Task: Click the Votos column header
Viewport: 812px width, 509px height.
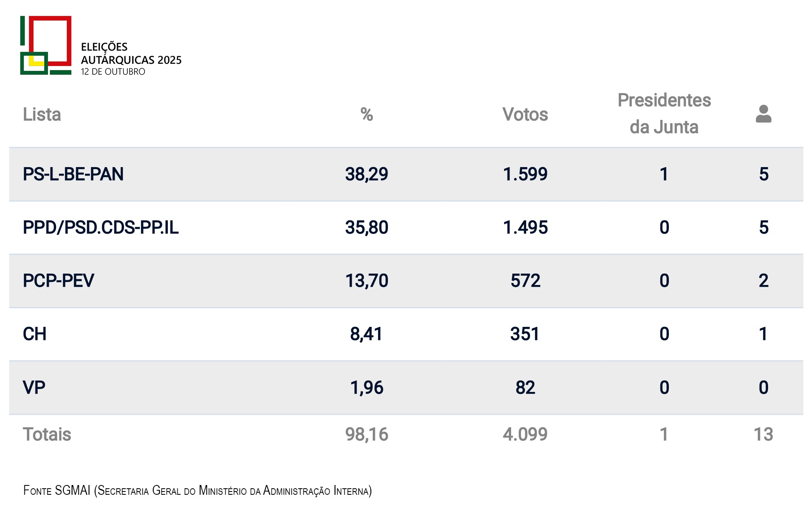Action: pos(525,115)
